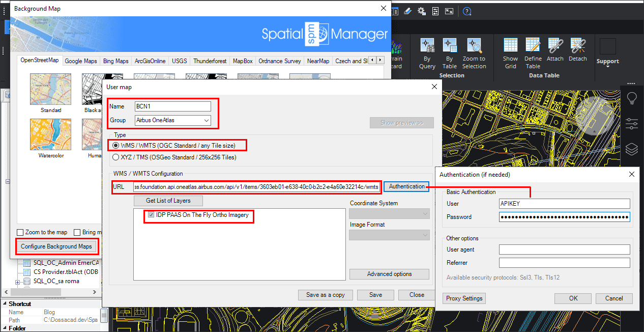644x332 pixels.
Task: Click the Password input field
Action: click(565, 217)
